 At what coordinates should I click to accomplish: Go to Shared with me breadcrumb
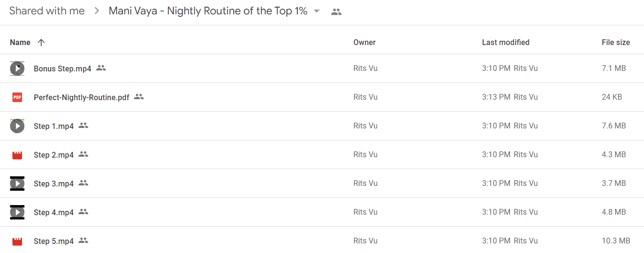47,11
